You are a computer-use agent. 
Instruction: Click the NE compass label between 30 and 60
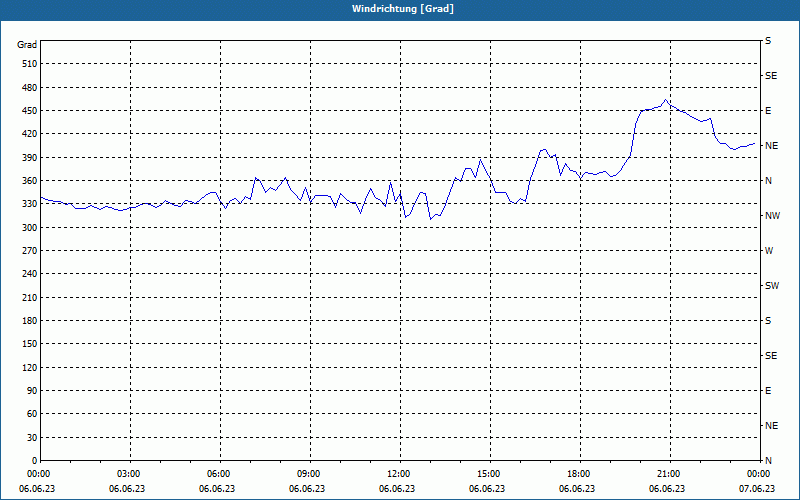pos(771,426)
